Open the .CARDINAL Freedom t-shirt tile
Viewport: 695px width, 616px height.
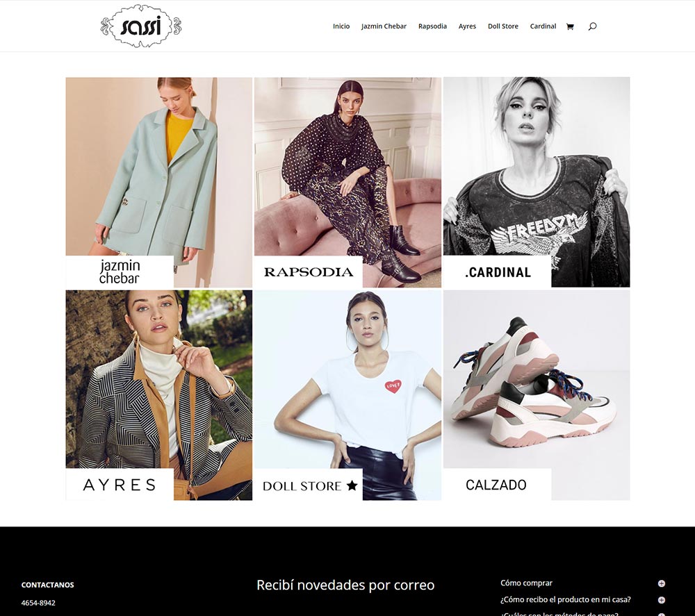click(x=537, y=183)
